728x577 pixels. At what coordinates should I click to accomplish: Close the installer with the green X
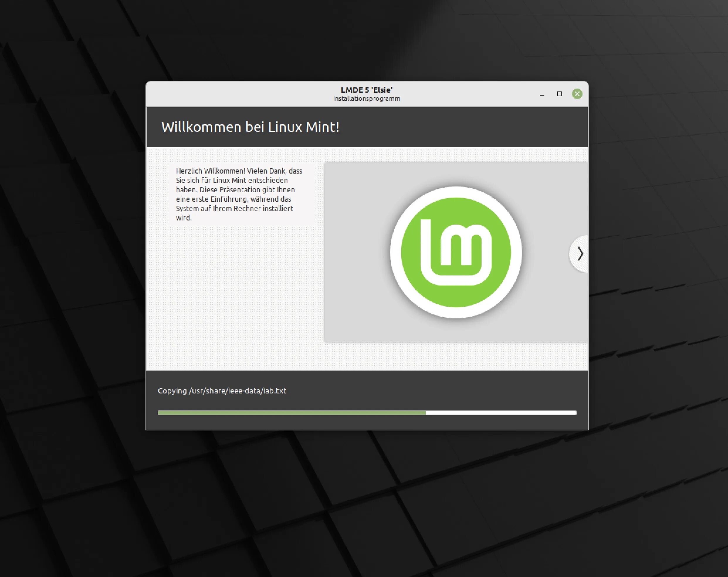pyautogui.click(x=577, y=94)
